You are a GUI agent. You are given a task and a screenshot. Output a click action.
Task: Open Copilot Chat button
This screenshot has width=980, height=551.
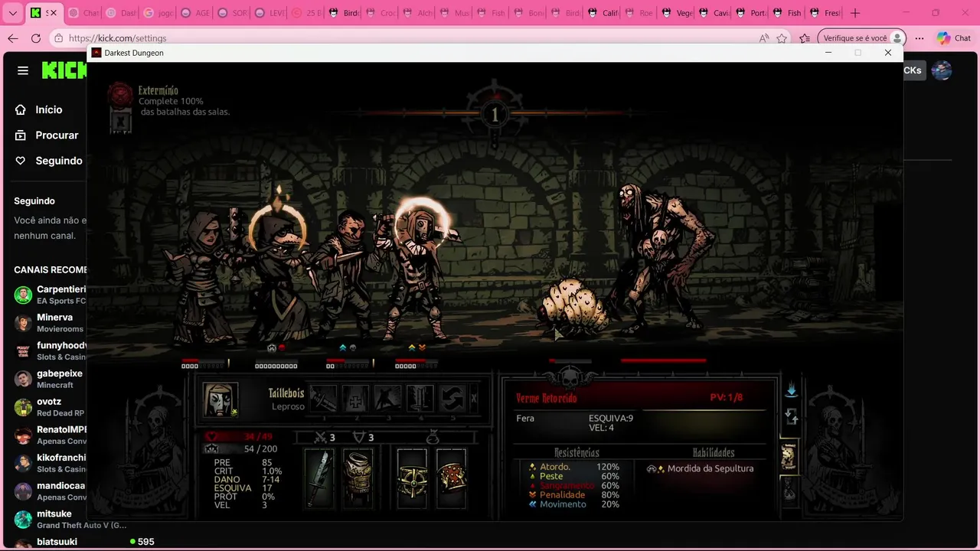point(953,37)
